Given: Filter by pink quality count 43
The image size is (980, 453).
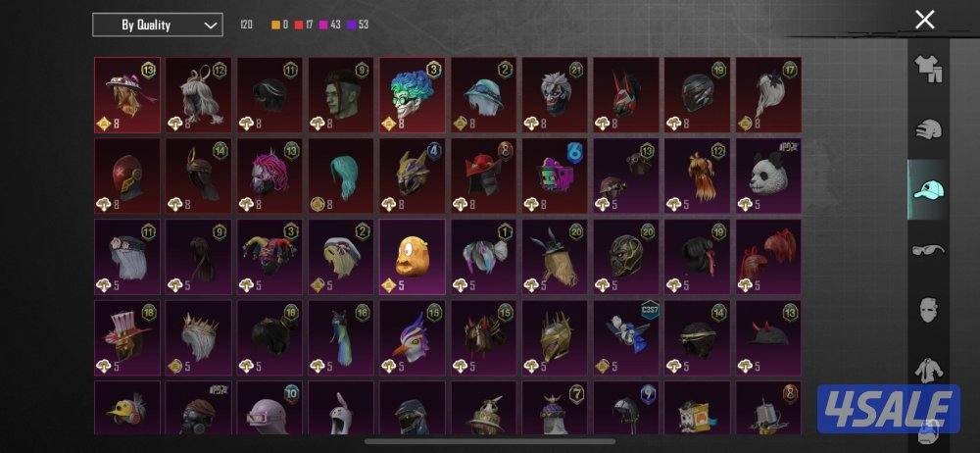Looking at the screenshot, I should tap(330, 25).
